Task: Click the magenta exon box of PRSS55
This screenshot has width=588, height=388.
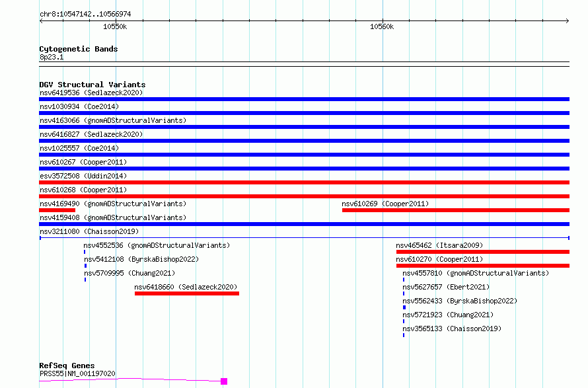Action: coord(224,381)
